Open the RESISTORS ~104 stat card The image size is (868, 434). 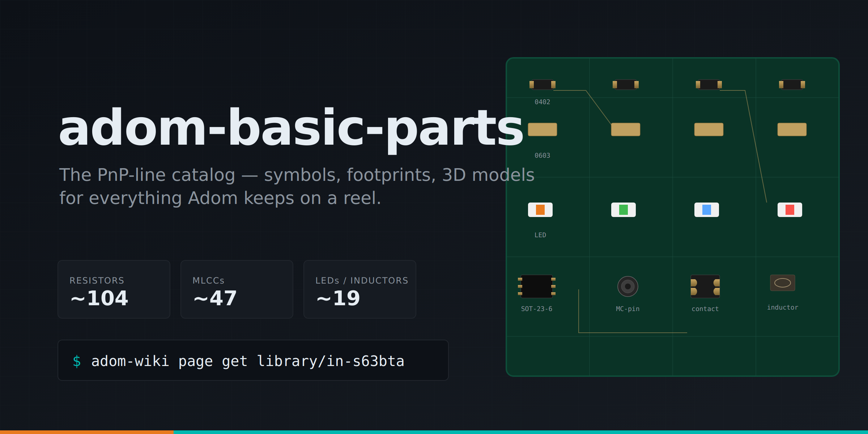[114, 289]
